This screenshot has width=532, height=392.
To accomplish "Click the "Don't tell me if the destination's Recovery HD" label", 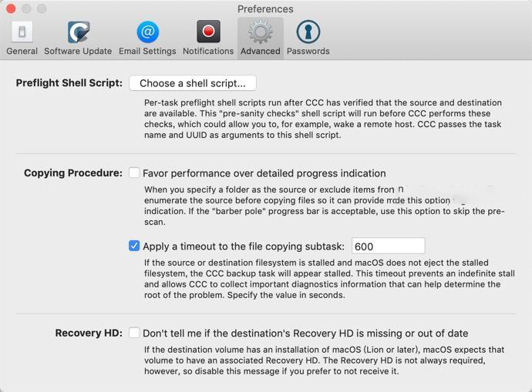I will pyautogui.click(x=305, y=333).
